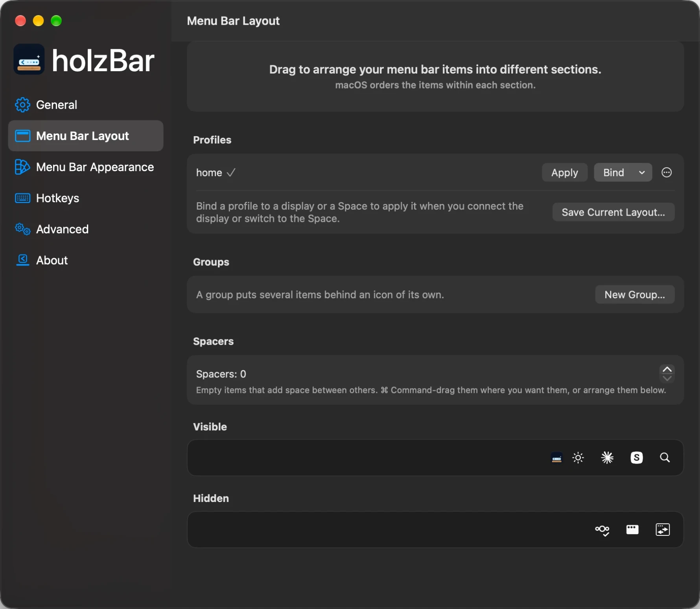This screenshot has width=700, height=609.
Task: Increase spacers count with up arrow
Action: tap(667, 369)
